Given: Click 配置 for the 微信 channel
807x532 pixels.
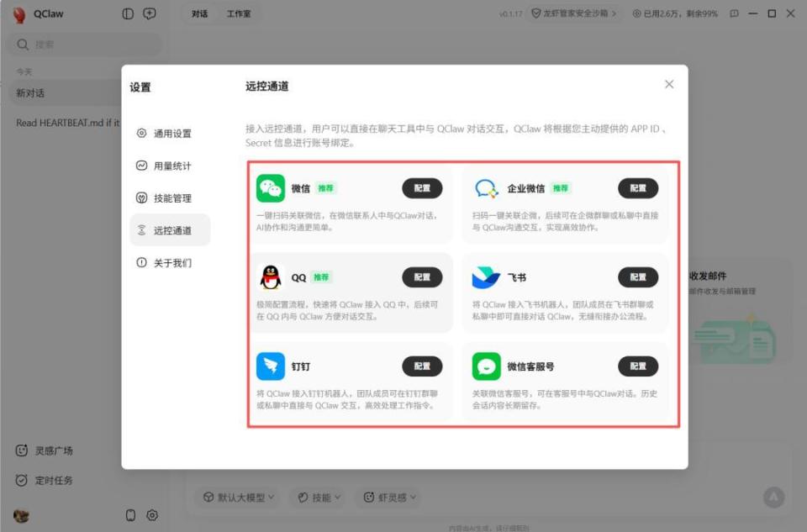Looking at the screenshot, I should coord(422,188).
